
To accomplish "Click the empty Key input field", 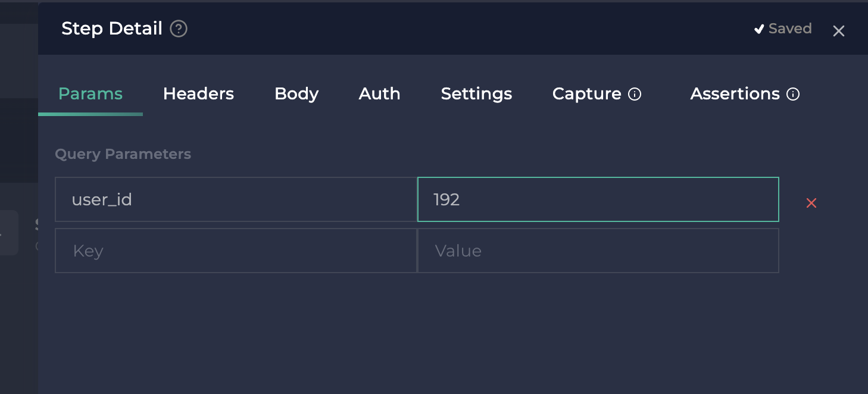I will coord(236,251).
